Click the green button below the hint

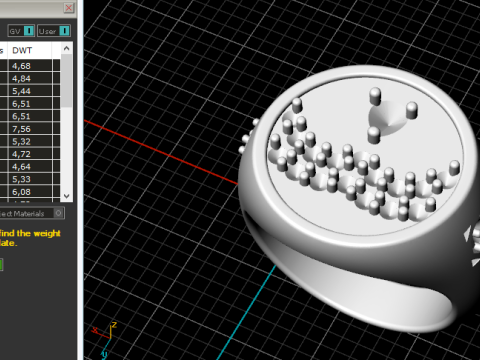click(1, 265)
